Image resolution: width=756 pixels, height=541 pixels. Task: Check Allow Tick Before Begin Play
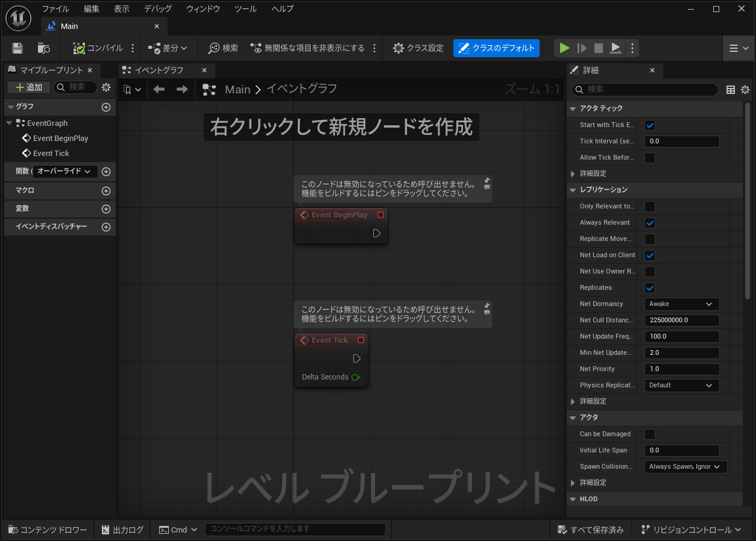pyautogui.click(x=650, y=158)
